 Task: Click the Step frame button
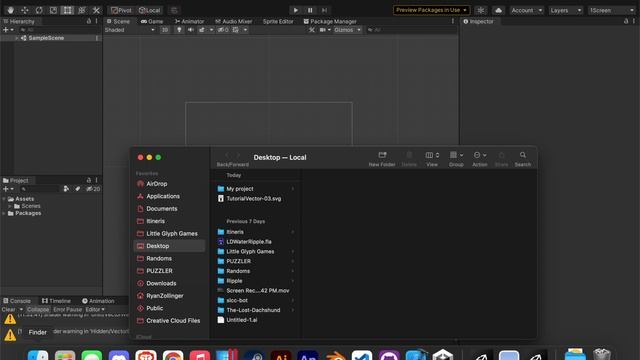tap(324, 10)
